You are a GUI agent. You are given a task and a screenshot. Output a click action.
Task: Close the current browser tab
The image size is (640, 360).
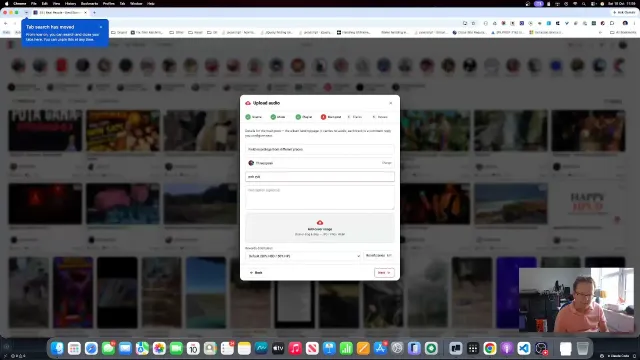click(85, 13)
